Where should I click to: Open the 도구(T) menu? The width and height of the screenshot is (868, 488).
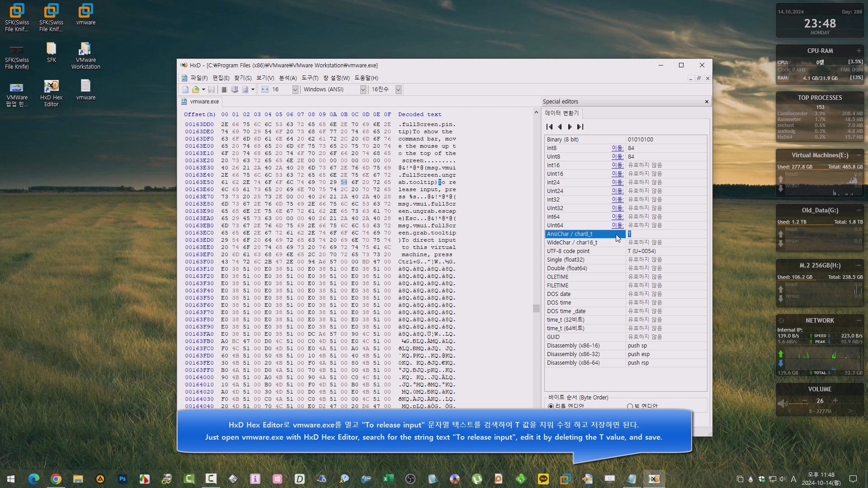(x=310, y=78)
